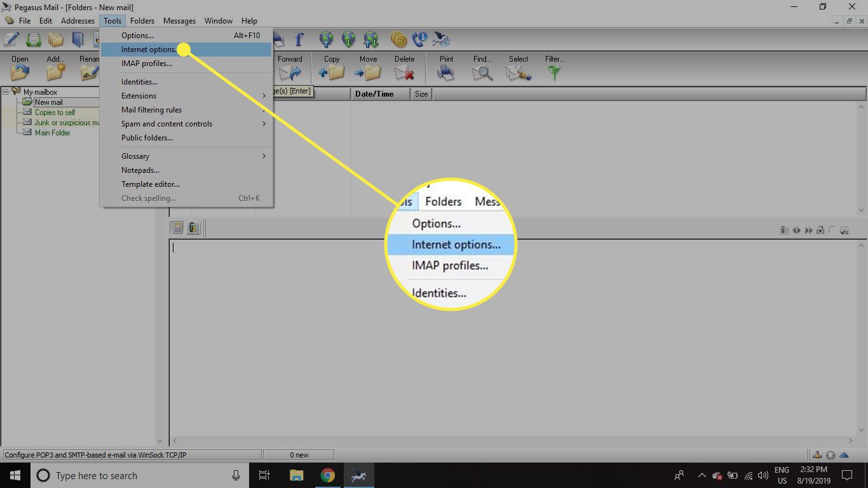Click the Delete message toolbar button

coord(404,67)
